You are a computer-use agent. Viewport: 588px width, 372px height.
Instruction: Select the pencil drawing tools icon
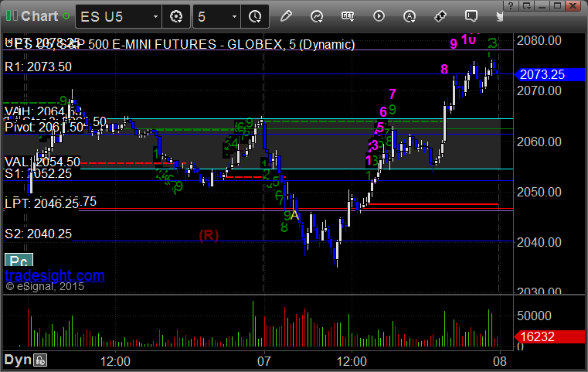coord(286,16)
